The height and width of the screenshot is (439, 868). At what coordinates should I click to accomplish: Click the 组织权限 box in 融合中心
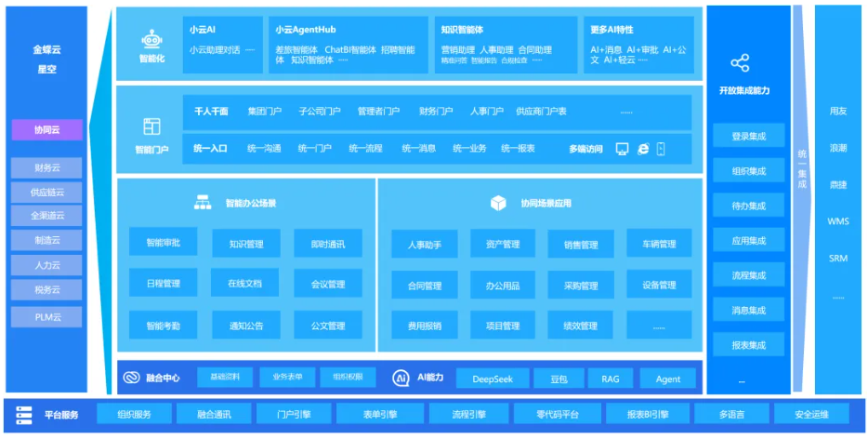point(349,377)
